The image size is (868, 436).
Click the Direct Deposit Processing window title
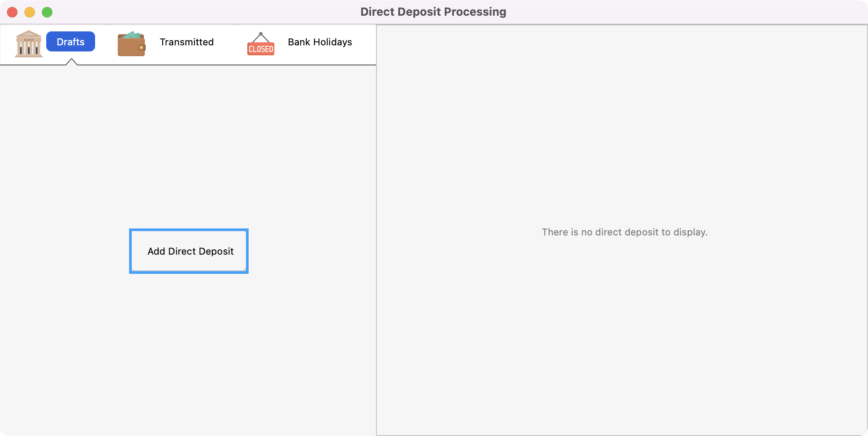(x=433, y=12)
